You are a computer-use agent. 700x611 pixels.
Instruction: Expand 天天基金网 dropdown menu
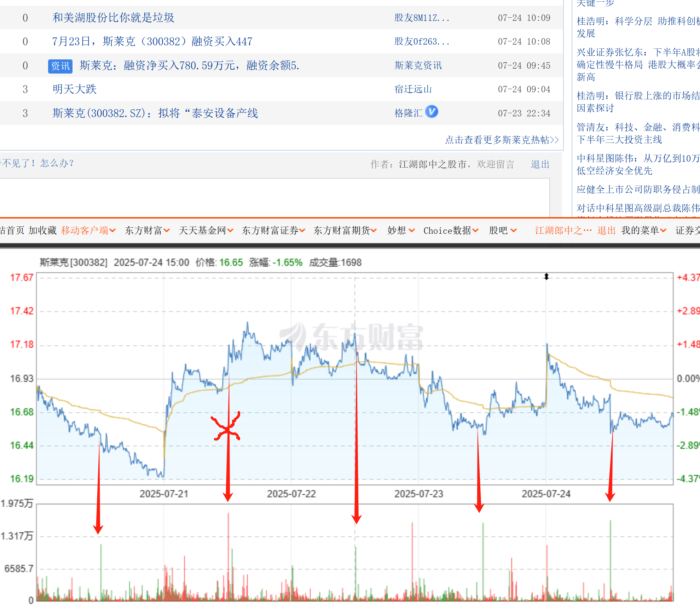click(x=206, y=231)
